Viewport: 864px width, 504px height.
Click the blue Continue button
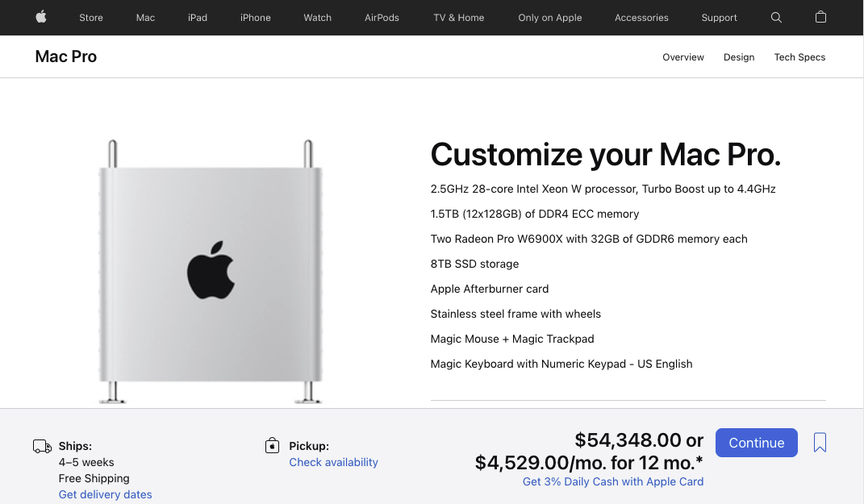756,442
